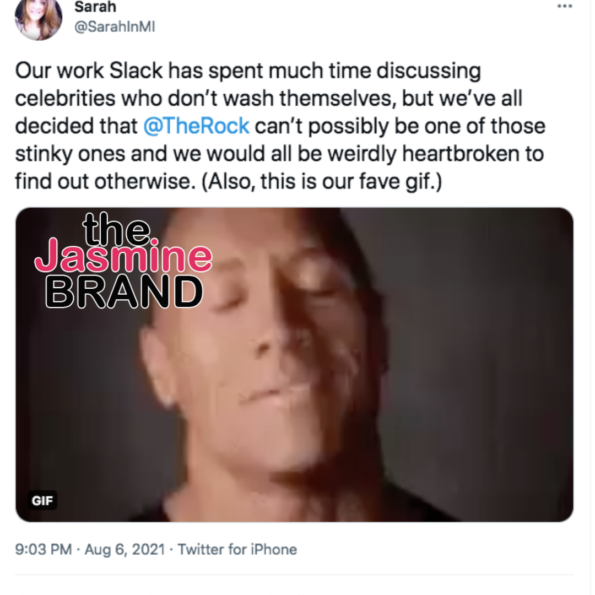Follow the @TheRock mention link
This screenshot has height=595, width=595.
(197, 126)
